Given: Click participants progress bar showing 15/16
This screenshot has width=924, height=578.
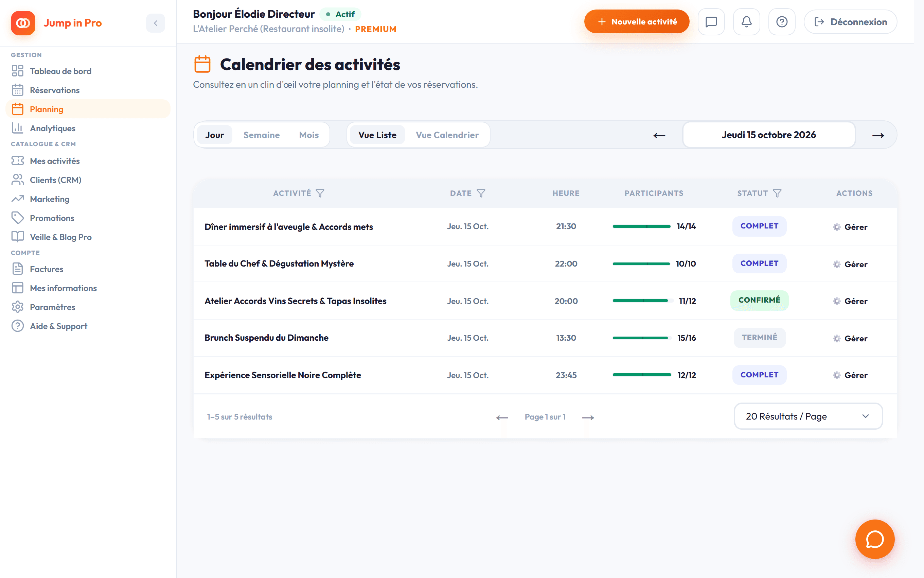Looking at the screenshot, I should (642, 338).
